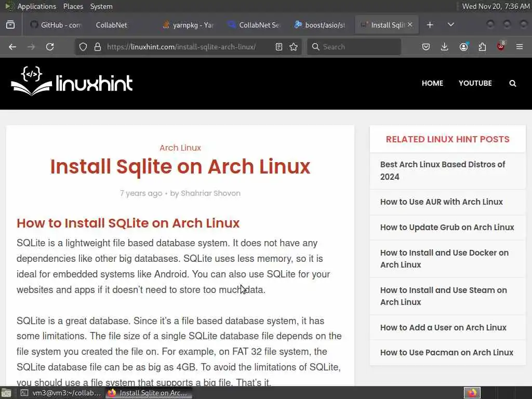Click the clock showing Wed Nov 20

point(496,6)
